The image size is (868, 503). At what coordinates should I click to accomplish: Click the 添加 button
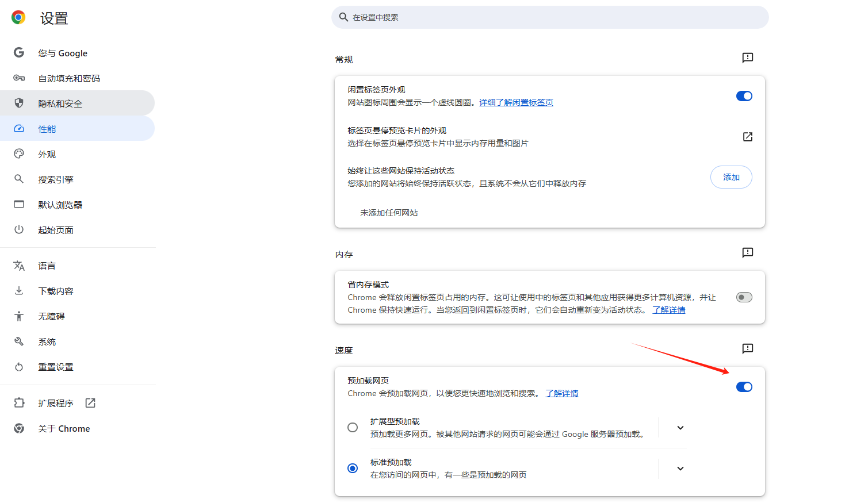pos(731,177)
